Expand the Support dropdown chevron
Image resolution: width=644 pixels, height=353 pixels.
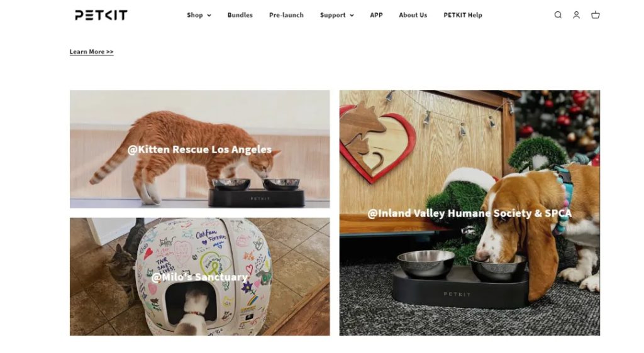point(352,16)
